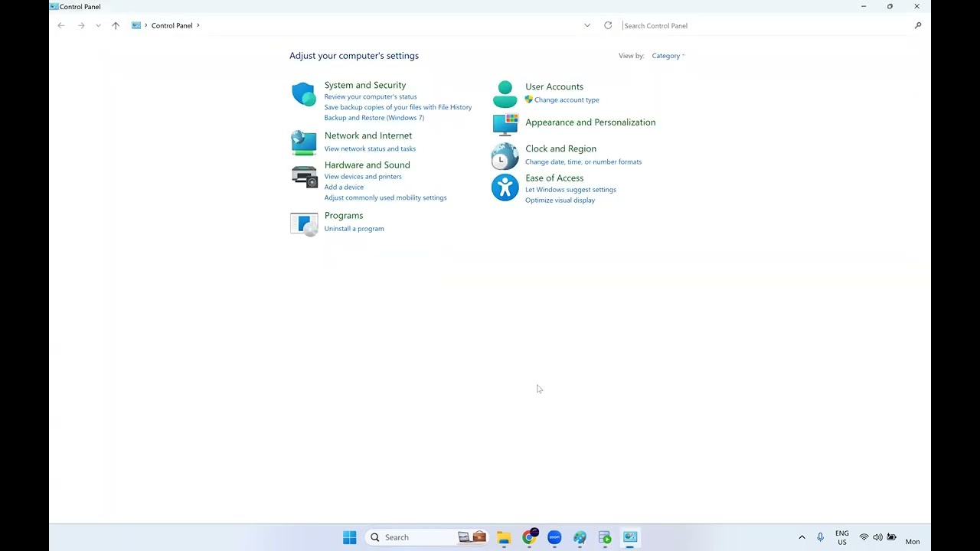Click Uninstall a program
Image resolution: width=980 pixels, height=551 pixels.
(354, 228)
